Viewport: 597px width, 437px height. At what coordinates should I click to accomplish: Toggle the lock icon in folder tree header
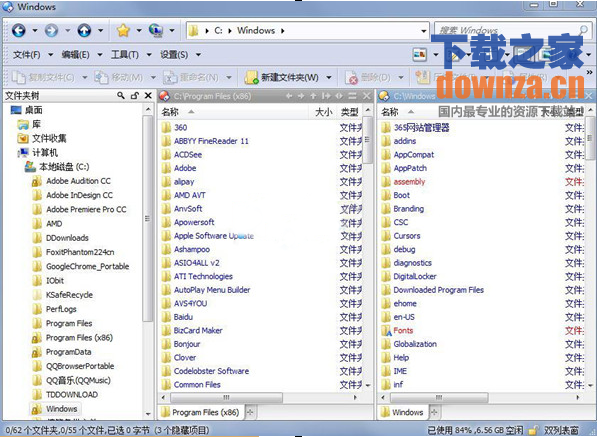134,96
